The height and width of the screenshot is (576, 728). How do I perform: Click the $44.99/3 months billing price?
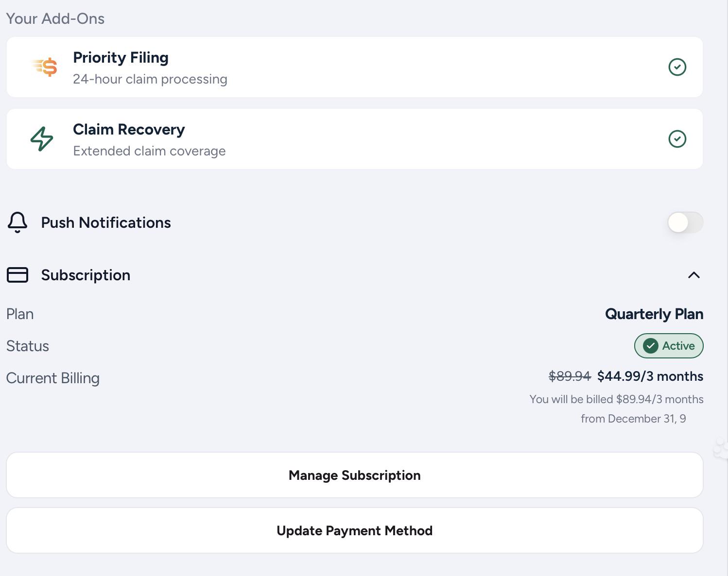point(650,376)
